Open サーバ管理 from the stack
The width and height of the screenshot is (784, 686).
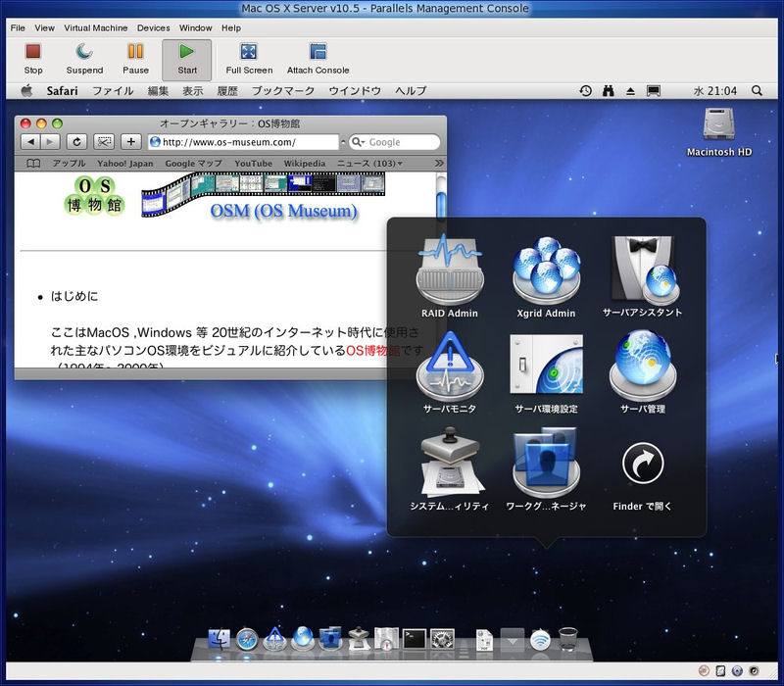tap(643, 372)
